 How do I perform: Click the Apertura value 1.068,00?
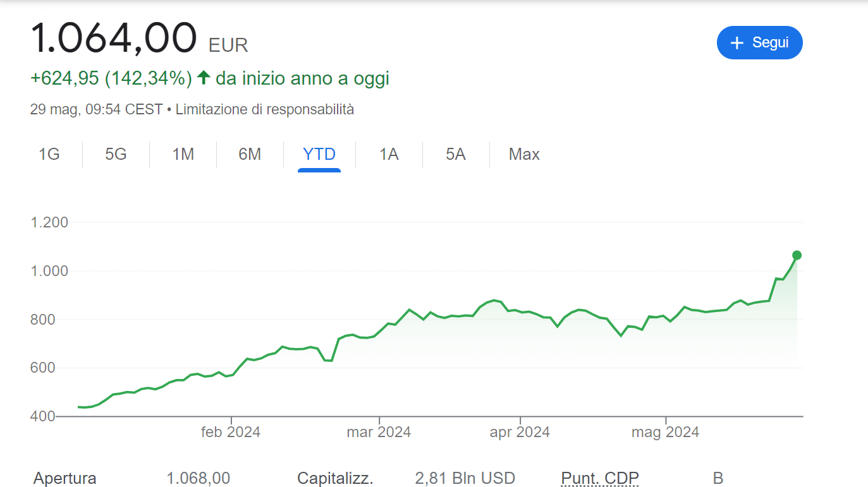tap(198, 478)
